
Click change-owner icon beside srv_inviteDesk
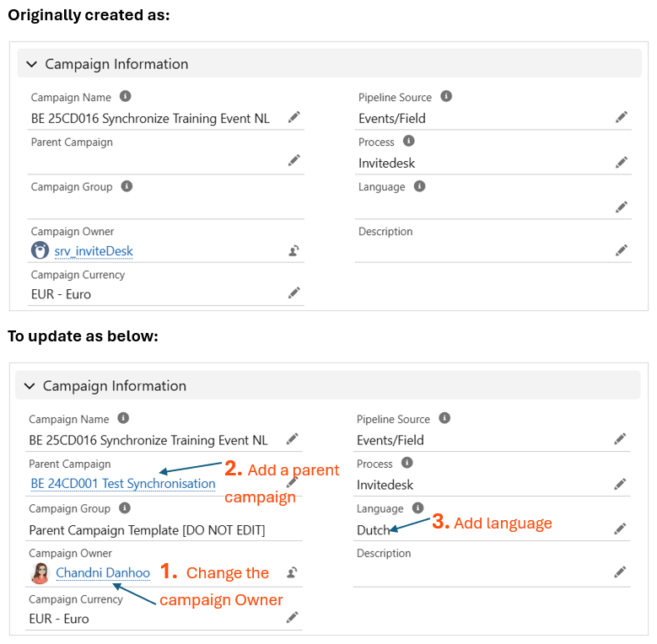[x=293, y=250]
